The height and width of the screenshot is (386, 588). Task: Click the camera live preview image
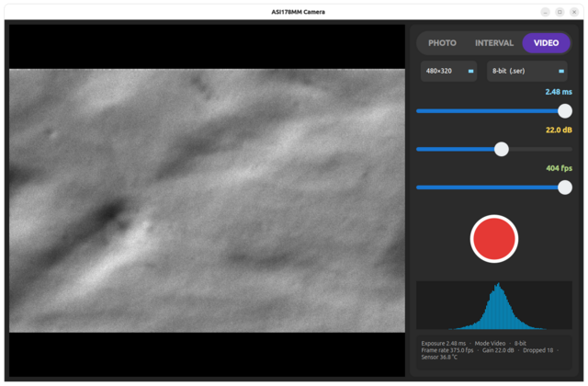pos(207,200)
